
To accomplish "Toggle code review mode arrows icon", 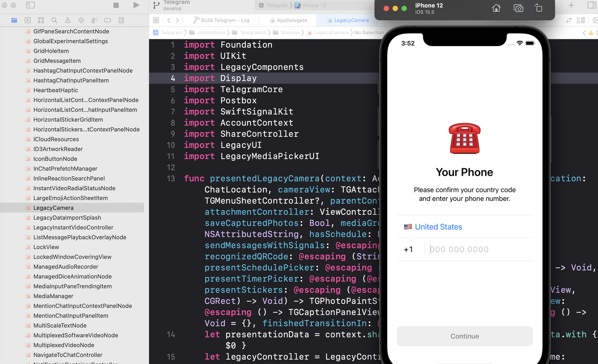I will [569, 20].
